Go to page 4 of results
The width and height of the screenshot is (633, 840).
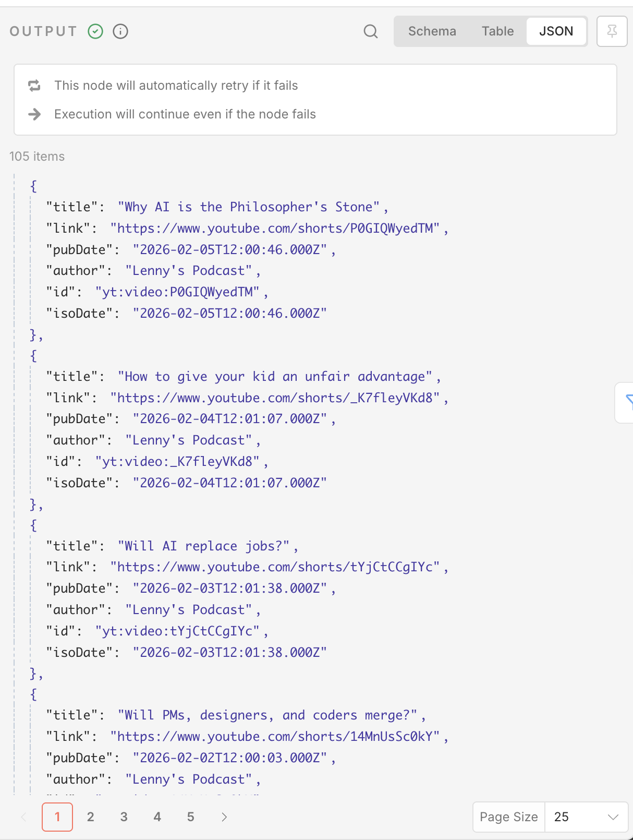click(157, 817)
